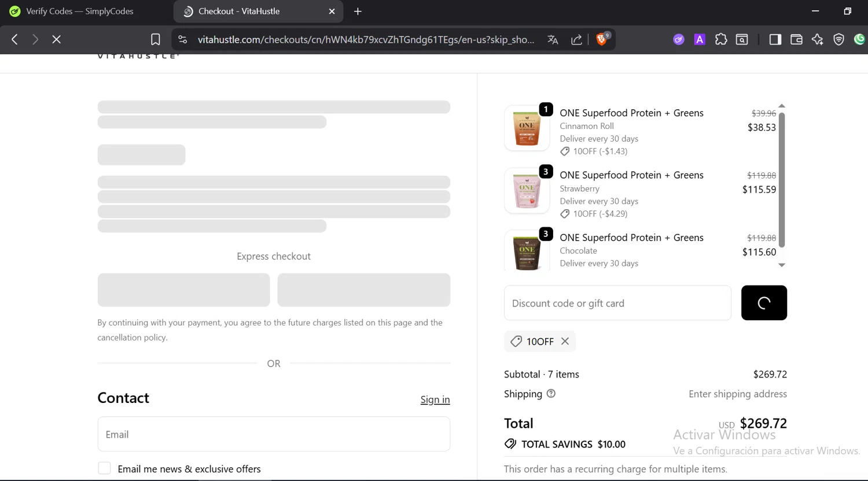Screen dimensions: 868x481
Task: Open a new browser tab
Action: click(x=358, y=11)
